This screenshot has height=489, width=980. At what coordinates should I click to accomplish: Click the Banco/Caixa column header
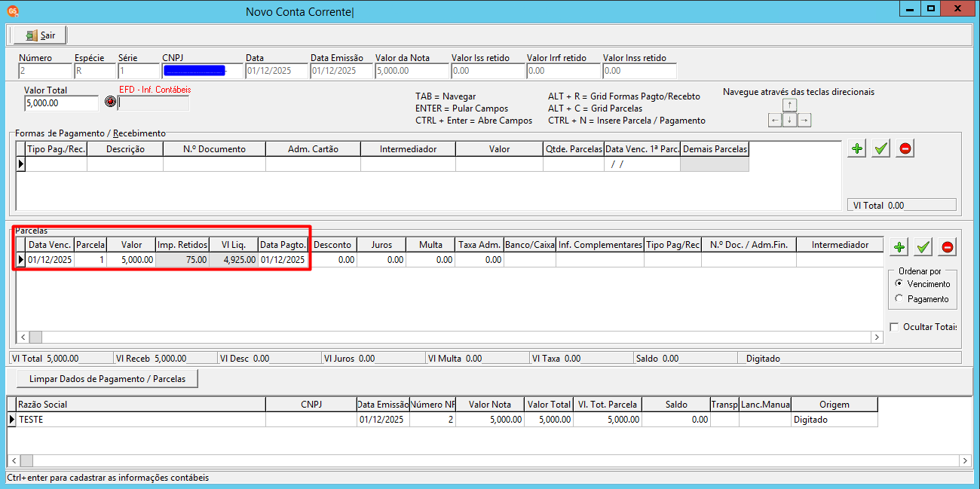[530, 245]
